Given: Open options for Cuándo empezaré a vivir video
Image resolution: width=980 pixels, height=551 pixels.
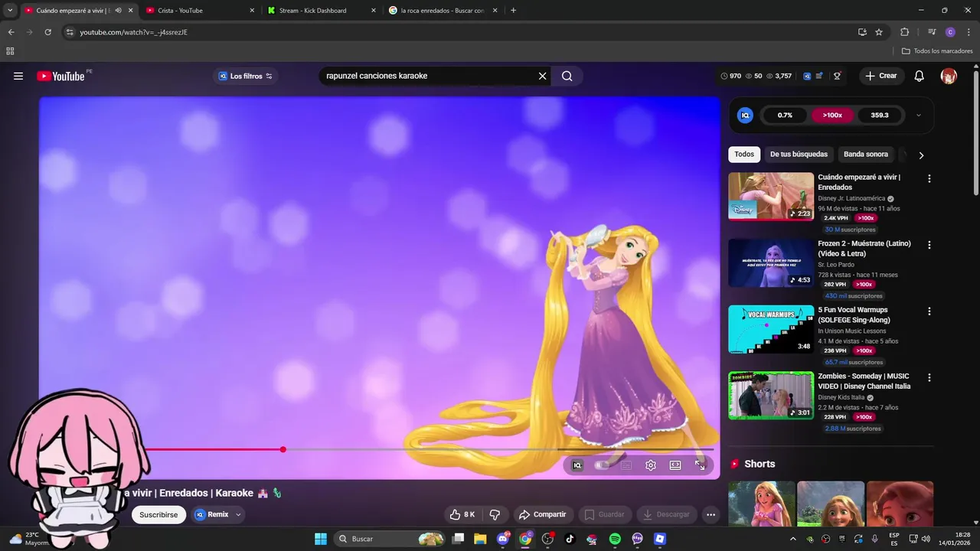Looking at the screenshot, I should (x=929, y=178).
